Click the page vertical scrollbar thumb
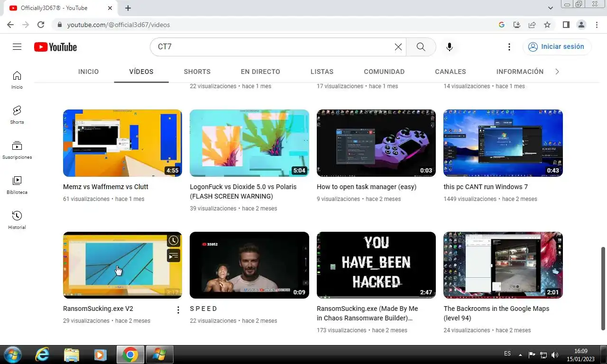Screen dimensions: 607x364 tap(603, 288)
